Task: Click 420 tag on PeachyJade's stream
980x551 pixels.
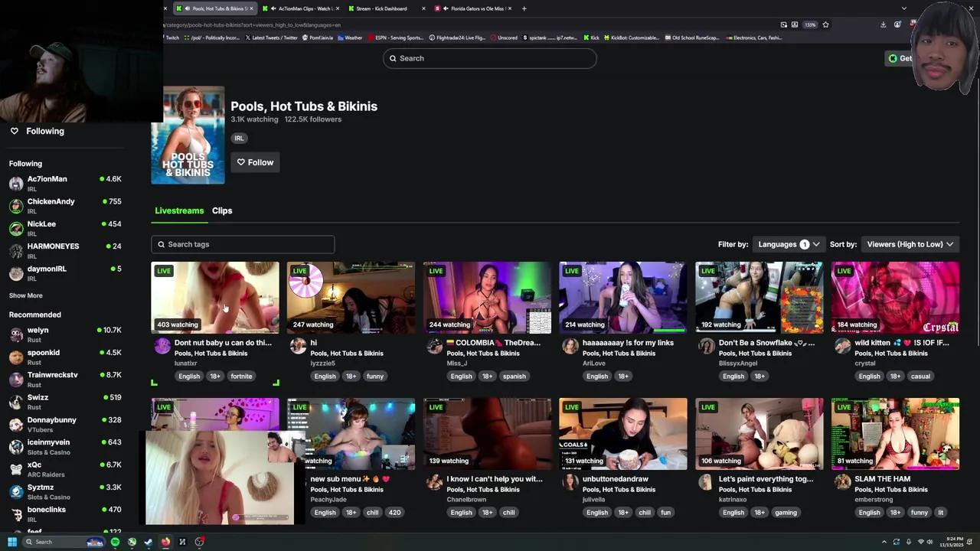Action: coord(394,512)
